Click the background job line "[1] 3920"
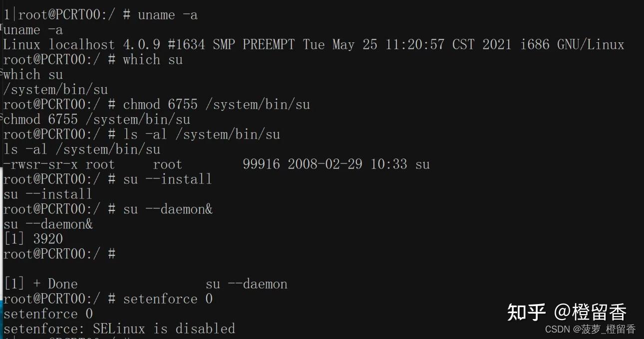 33,239
